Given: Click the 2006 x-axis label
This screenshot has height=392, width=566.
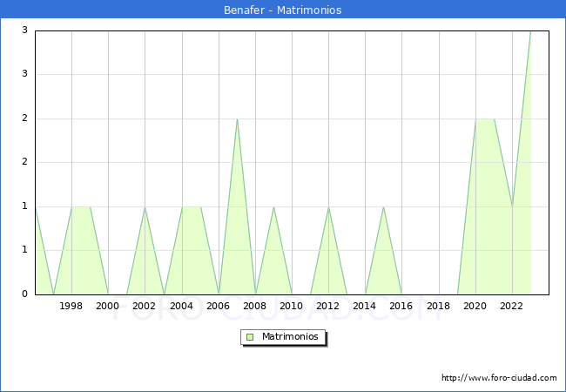Looking at the screenshot, I should pyautogui.click(x=218, y=306).
